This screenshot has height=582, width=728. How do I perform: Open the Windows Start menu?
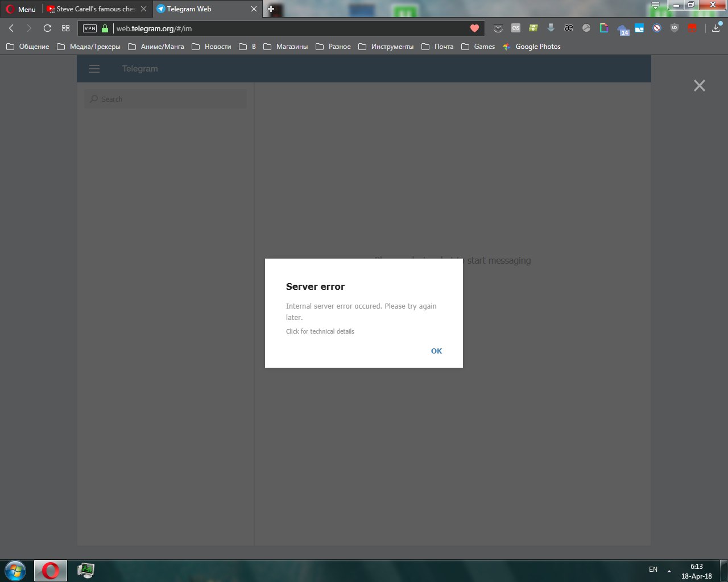click(x=15, y=570)
